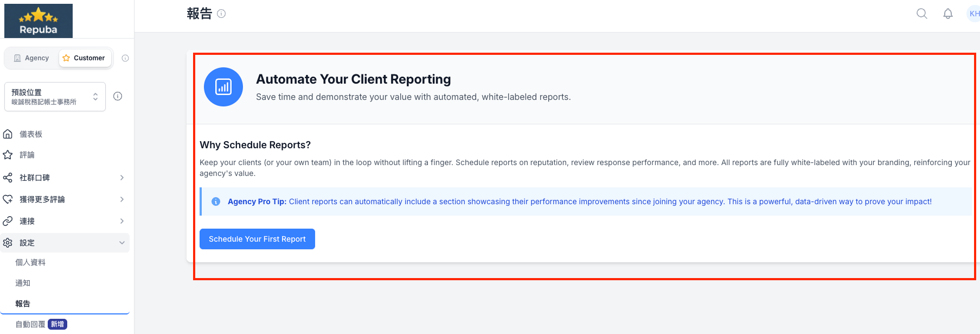Click the Agency Pro Tip info icon
Screen dimensions: 980x334
[216, 201]
